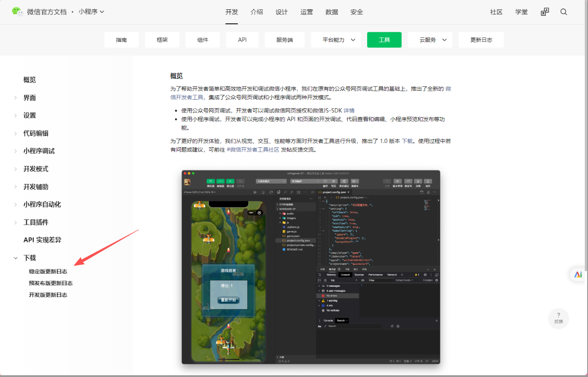Click the WeChat logo icon in header

[18, 12]
